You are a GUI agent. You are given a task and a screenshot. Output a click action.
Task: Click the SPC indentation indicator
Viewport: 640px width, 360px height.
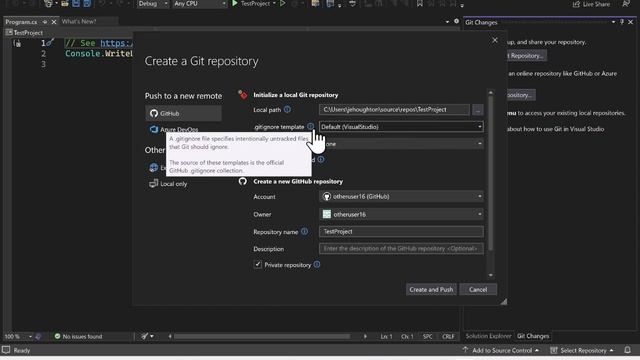click(x=427, y=336)
